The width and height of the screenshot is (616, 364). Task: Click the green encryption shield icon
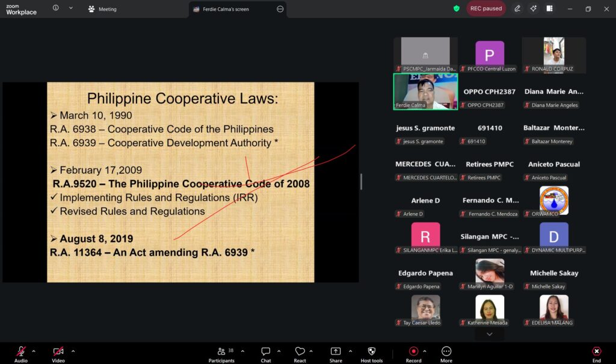(457, 8)
